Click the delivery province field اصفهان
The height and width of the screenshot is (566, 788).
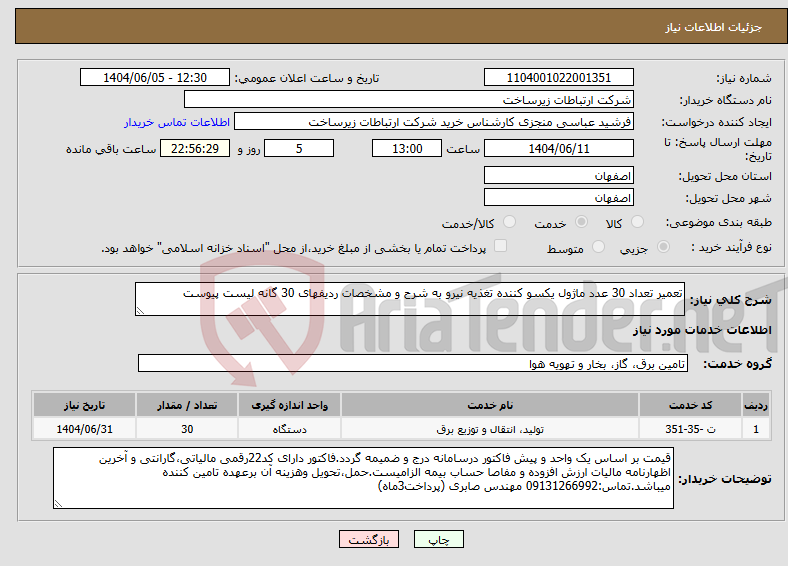[x=558, y=175]
